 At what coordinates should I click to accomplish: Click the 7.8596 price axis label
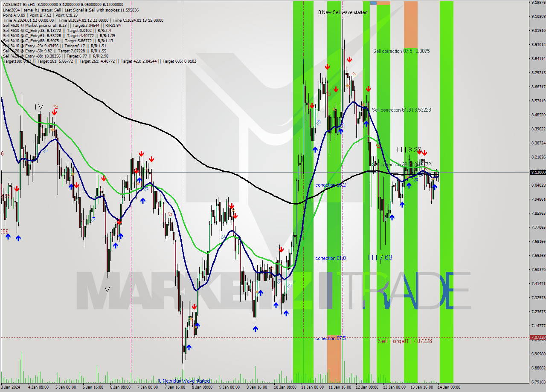538,213
